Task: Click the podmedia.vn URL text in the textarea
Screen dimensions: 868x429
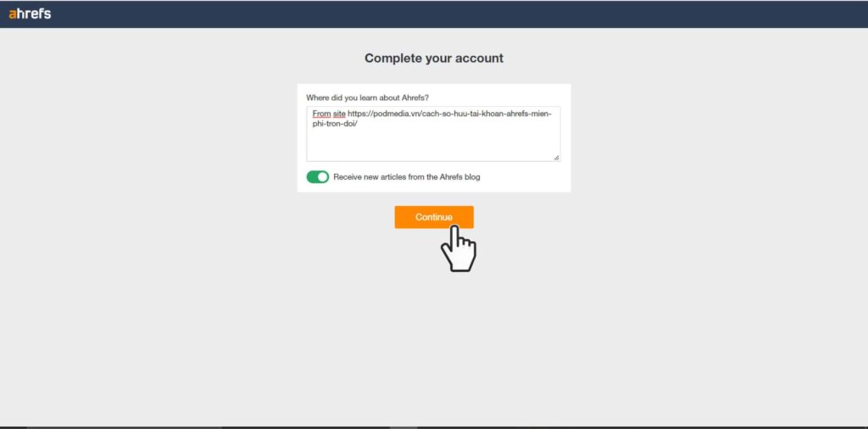Action: [449, 114]
